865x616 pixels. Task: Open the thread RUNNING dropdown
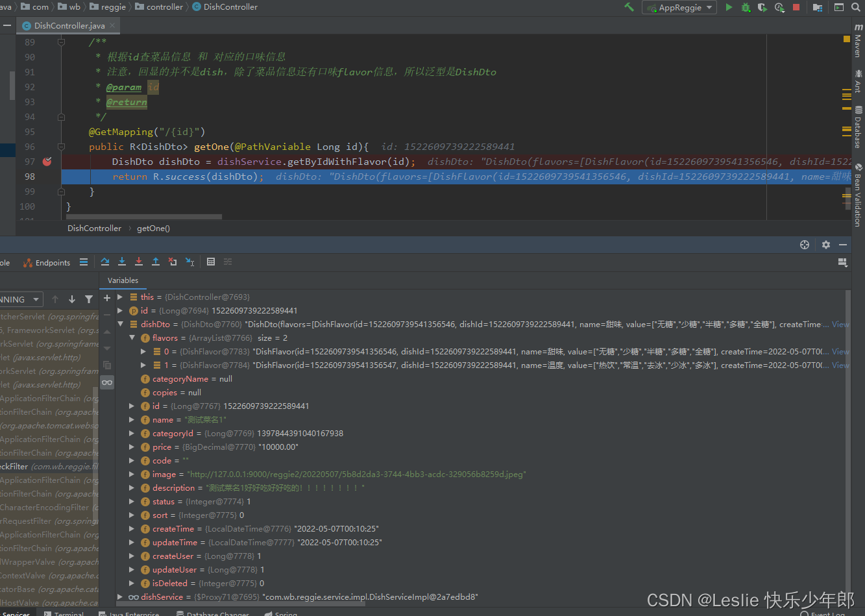(21, 299)
